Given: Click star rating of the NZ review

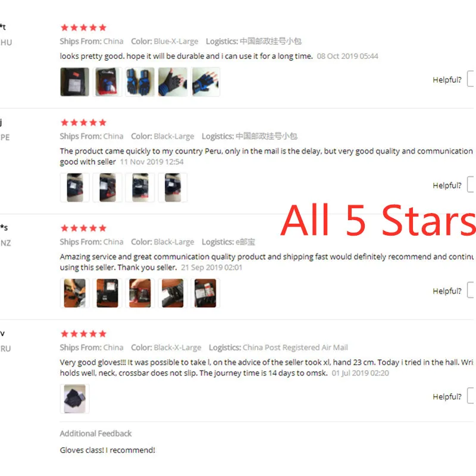Looking at the screenshot, I should pyautogui.click(x=83, y=228).
